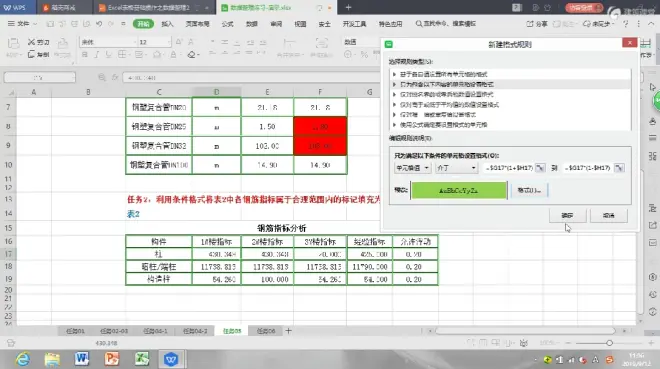The width and height of the screenshot is (660, 369).
Task: Open WPS from the Windows taskbar
Action: pyautogui.click(x=171, y=359)
